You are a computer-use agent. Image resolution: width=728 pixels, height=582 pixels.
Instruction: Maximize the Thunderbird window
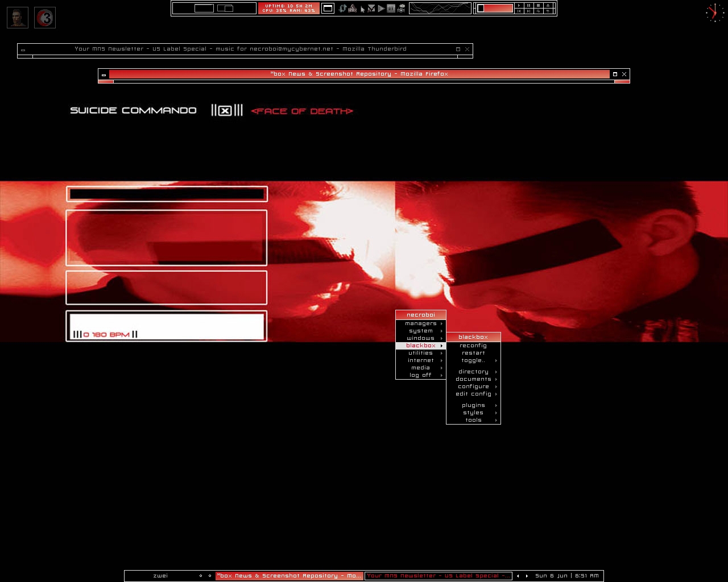(458, 49)
